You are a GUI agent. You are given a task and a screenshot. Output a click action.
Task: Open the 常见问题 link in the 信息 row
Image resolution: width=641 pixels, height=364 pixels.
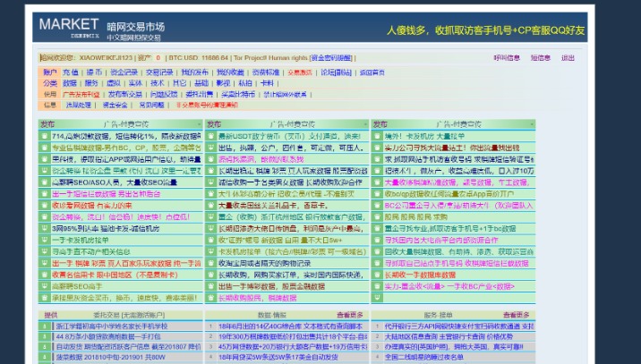(151, 105)
